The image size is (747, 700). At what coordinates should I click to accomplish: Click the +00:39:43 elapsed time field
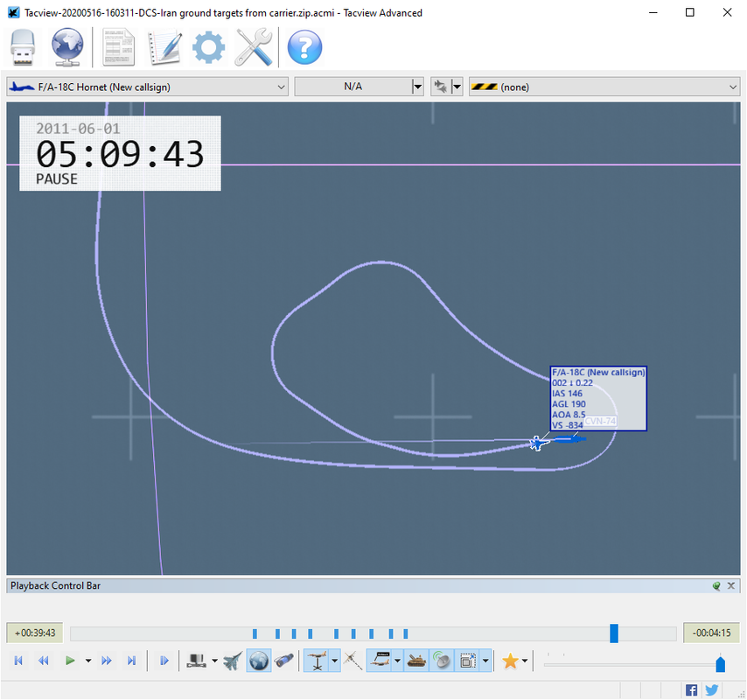35,633
